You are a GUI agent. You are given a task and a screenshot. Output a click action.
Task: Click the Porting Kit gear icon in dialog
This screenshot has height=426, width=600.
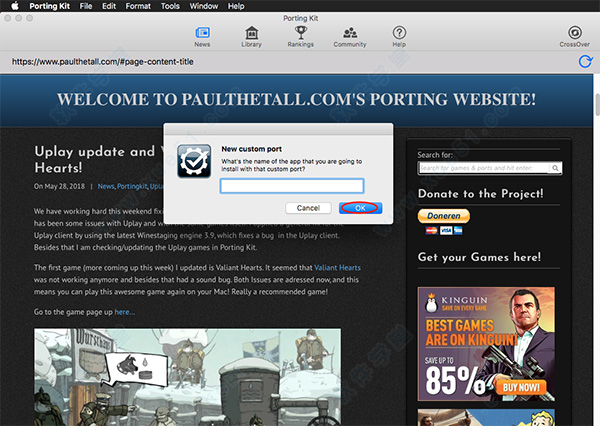coord(194,161)
